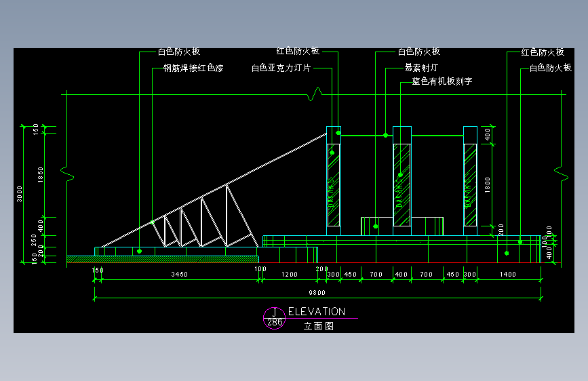Click the 3450 horizontal dimension value
This screenshot has height=381, width=588.
pos(180,275)
